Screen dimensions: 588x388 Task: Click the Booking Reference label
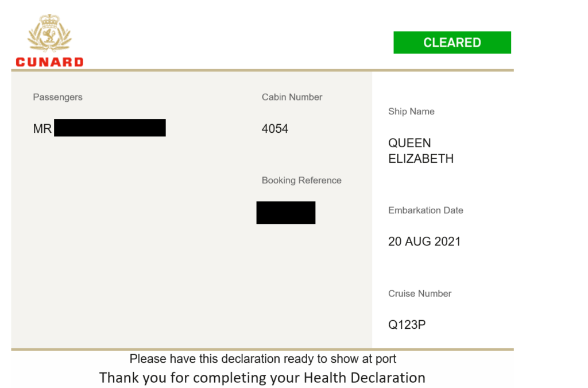point(301,180)
